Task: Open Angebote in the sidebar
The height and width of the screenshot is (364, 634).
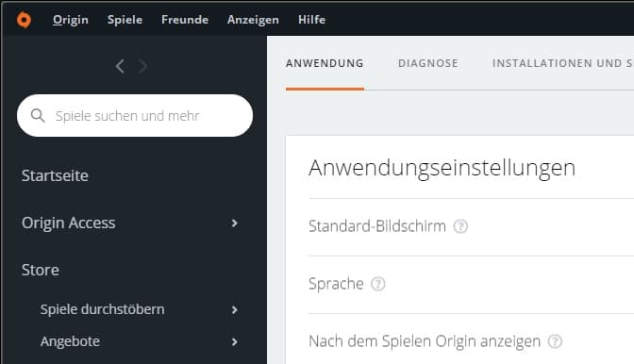Action: point(70,341)
